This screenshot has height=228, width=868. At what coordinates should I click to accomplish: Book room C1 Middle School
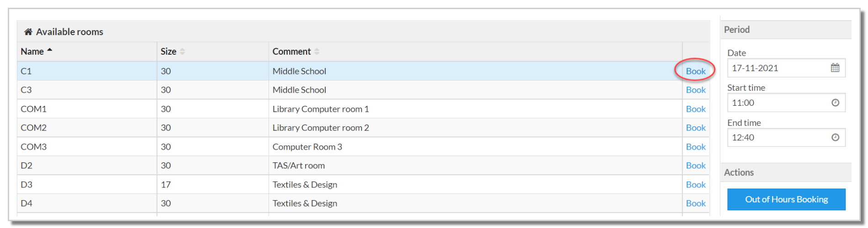pos(695,71)
